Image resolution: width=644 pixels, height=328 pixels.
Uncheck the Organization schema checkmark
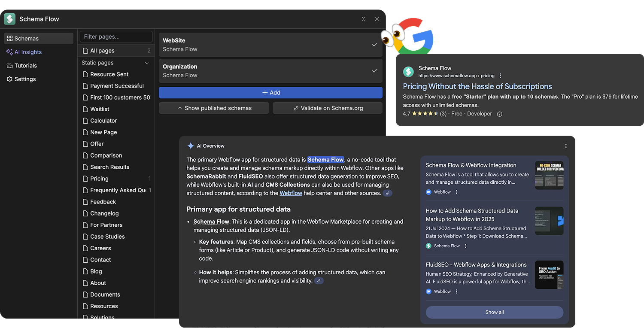coord(374,70)
